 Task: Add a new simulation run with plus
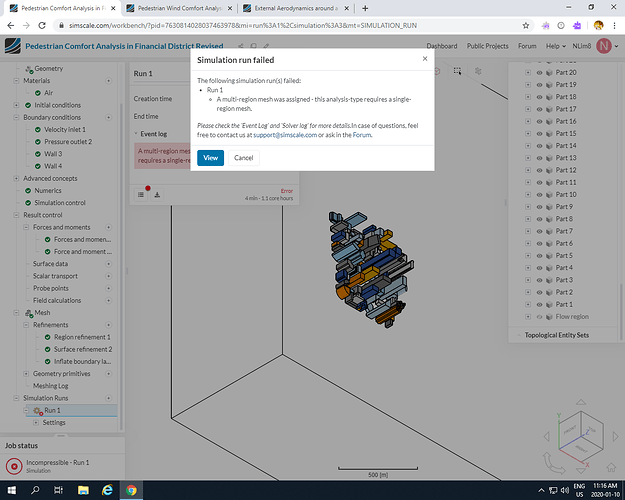pyautogui.click(x=108, y=398)
